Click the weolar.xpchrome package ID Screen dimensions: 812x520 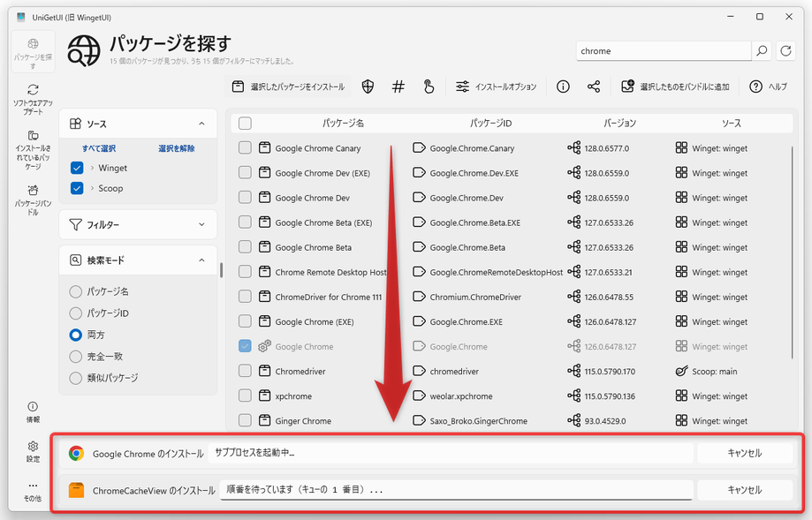(461, 396)
